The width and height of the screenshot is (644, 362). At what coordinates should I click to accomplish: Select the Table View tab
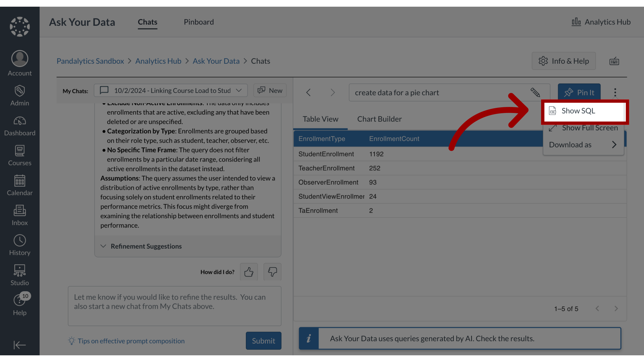(x=320, y=119)
